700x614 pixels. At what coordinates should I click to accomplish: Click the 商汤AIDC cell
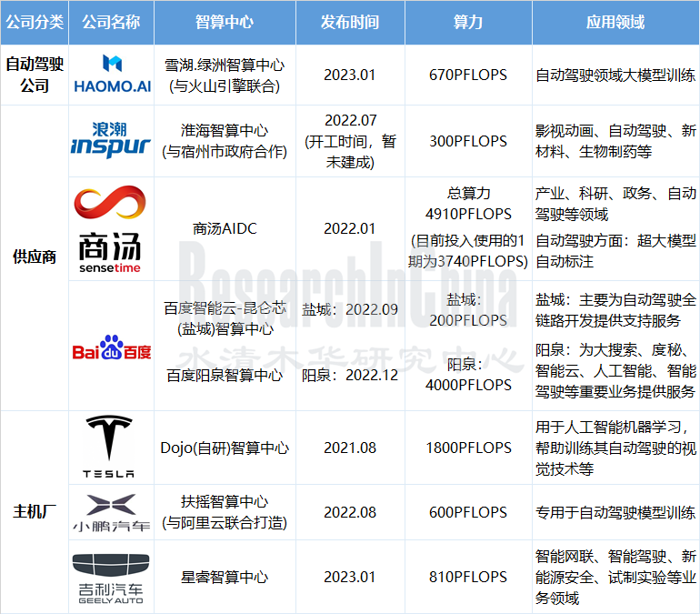225,228
